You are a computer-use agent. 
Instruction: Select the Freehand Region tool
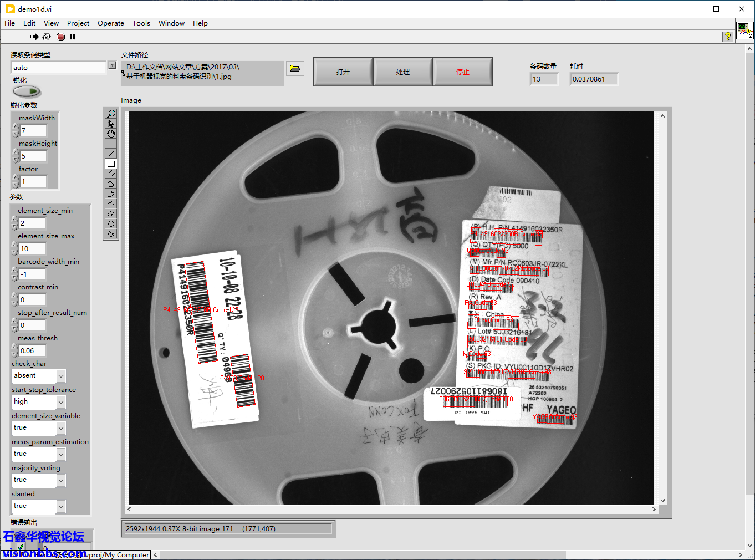tap(111, 213)
